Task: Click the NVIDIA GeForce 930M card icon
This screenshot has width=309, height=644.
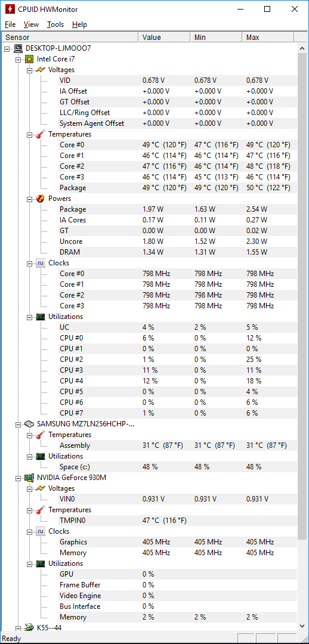Action: click(x=29, y=478)
